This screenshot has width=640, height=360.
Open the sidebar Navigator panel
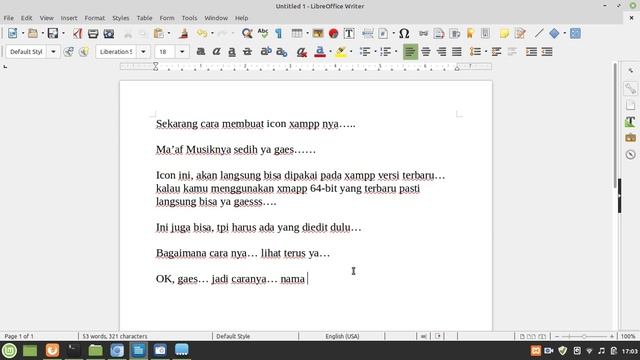coord(630,154)
